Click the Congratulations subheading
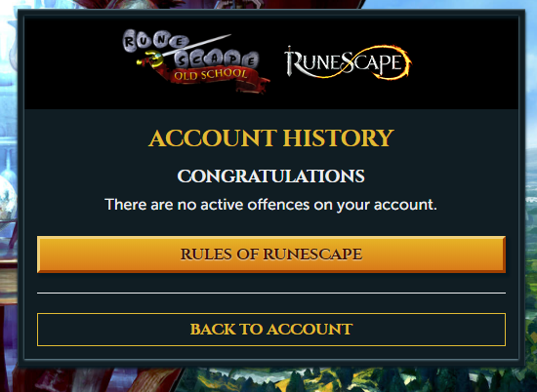The height and width of the screenshot is (392, 537). (270, 176)
